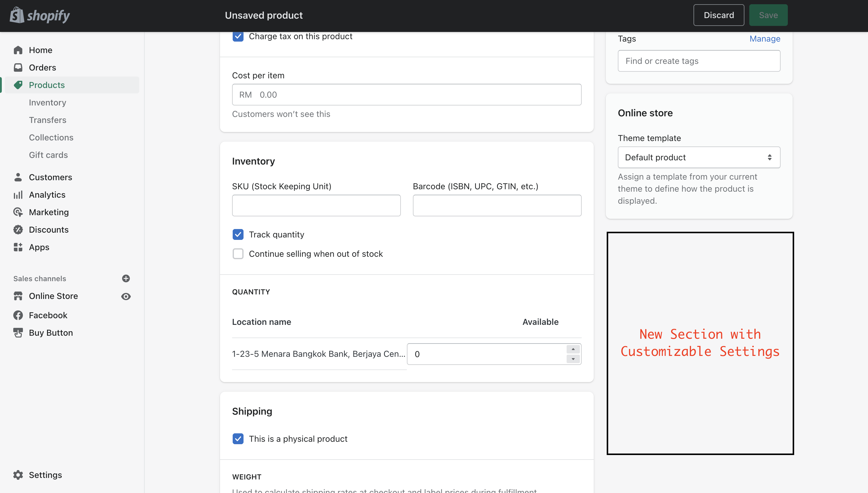Open Home in the sidebar
The image size is (868, 493).
41,50
